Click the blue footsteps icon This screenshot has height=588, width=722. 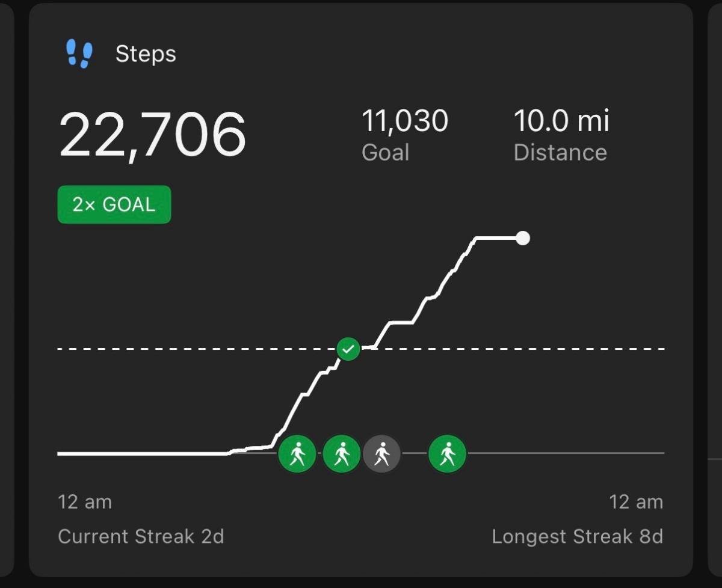pyautogui.click(x=79, y=54)
